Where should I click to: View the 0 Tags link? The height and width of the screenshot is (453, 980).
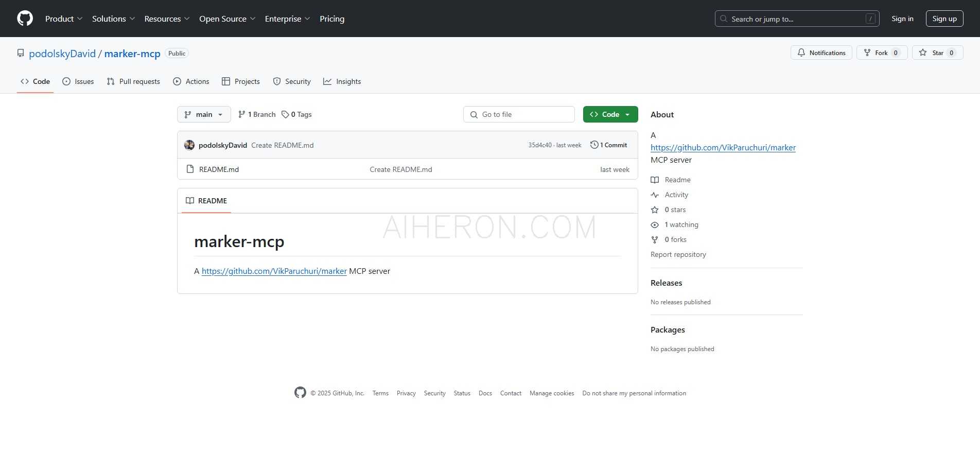[296, 114]
